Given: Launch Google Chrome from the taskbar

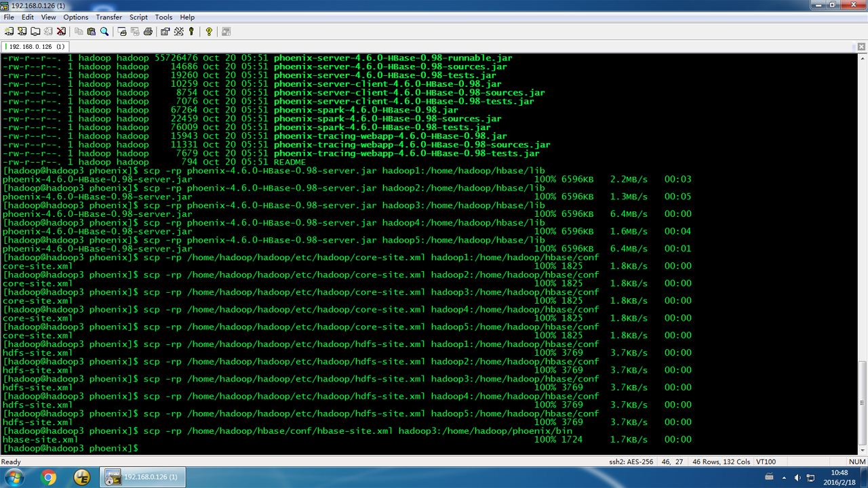Looking at the screenshot, I should (49, 477).
